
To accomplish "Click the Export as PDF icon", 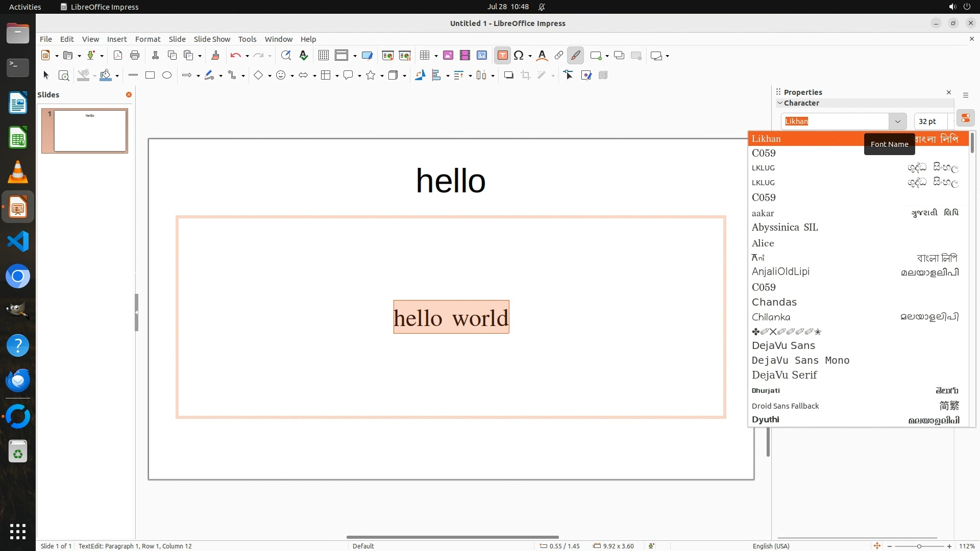I will (118, 56).
